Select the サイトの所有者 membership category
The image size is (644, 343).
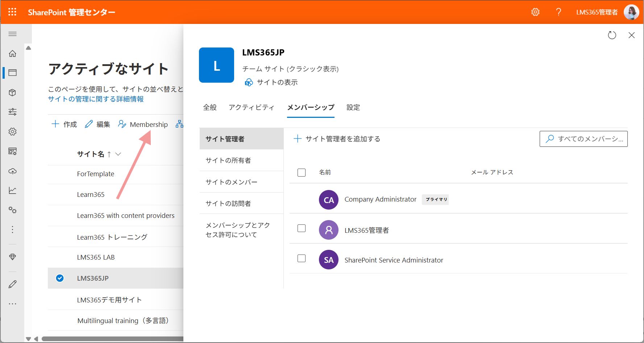[241, 160]
